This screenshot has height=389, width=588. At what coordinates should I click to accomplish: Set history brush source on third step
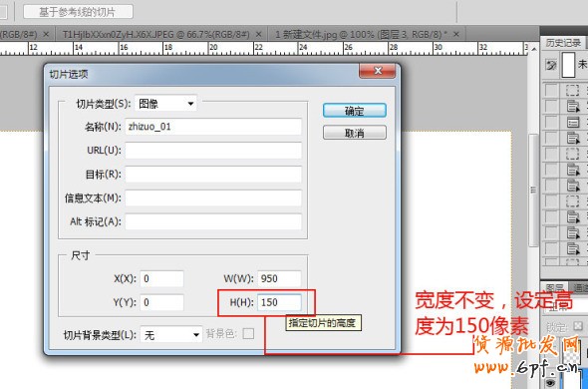pyautogui.click(x=551, y=122)
